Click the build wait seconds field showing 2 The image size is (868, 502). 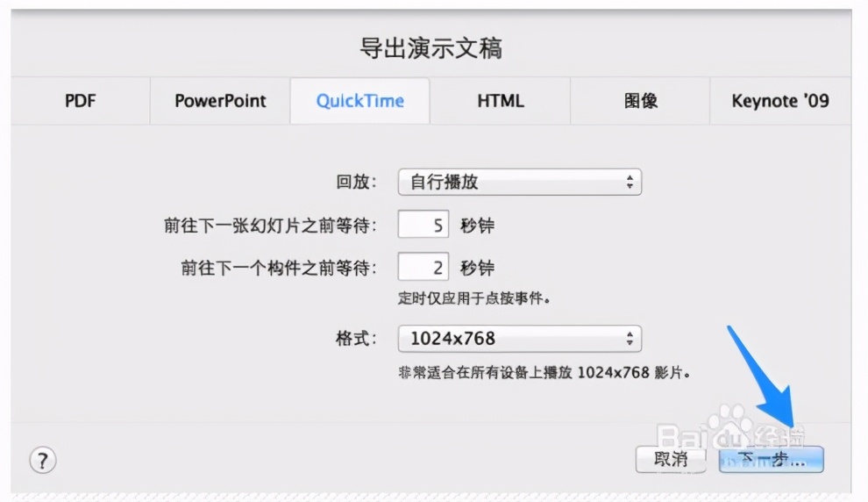(423, 267)
